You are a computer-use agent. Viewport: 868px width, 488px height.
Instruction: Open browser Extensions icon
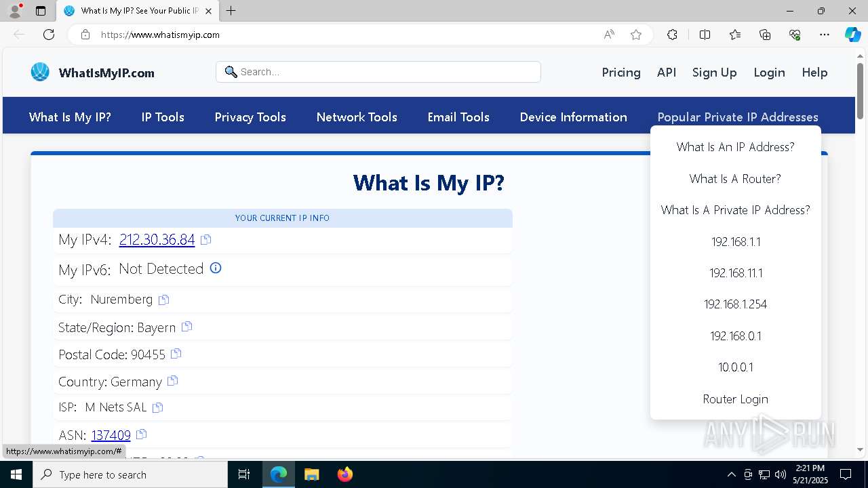tap(672, 35)
